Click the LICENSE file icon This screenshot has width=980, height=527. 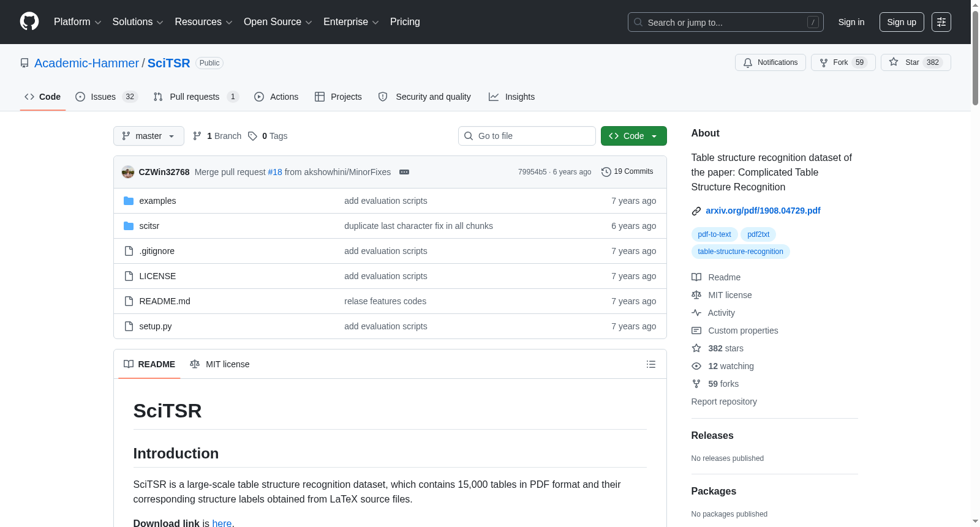129,276
